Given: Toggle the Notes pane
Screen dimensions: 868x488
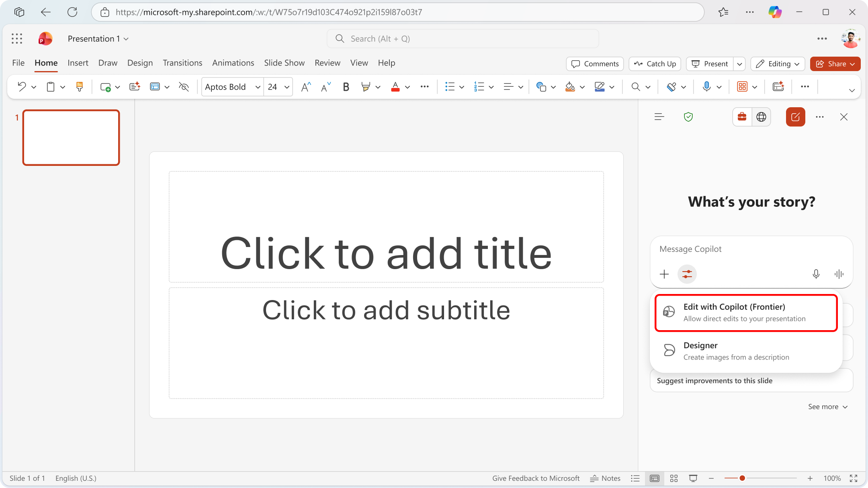Looking at the screenshot, I should tap(605, 478).
